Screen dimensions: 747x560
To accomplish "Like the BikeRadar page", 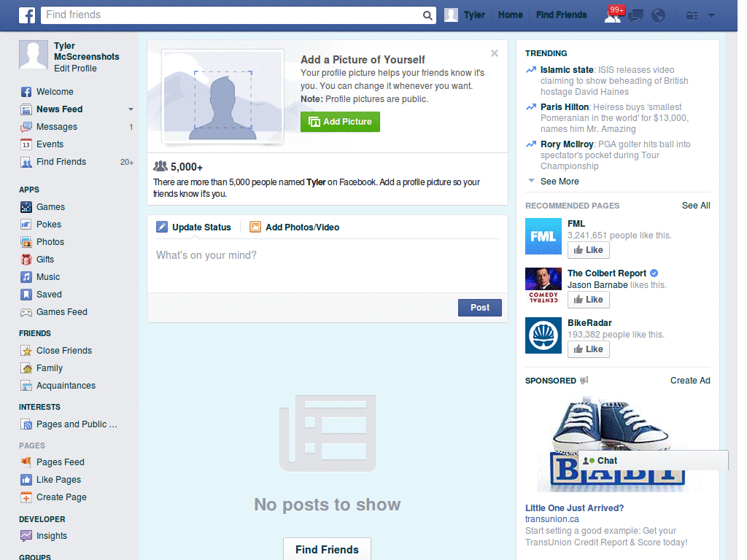I will click(589, 349).
